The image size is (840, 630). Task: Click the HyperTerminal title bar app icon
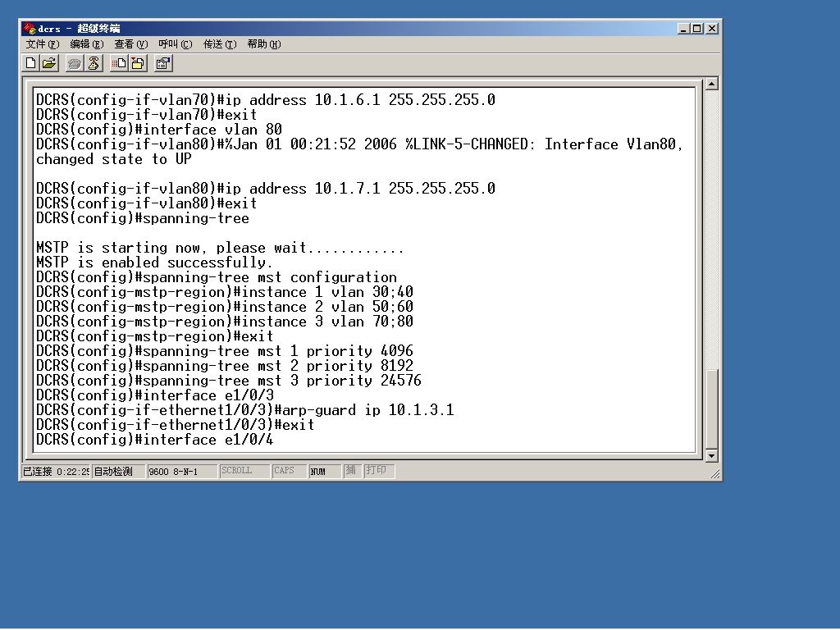click(30, 29)
